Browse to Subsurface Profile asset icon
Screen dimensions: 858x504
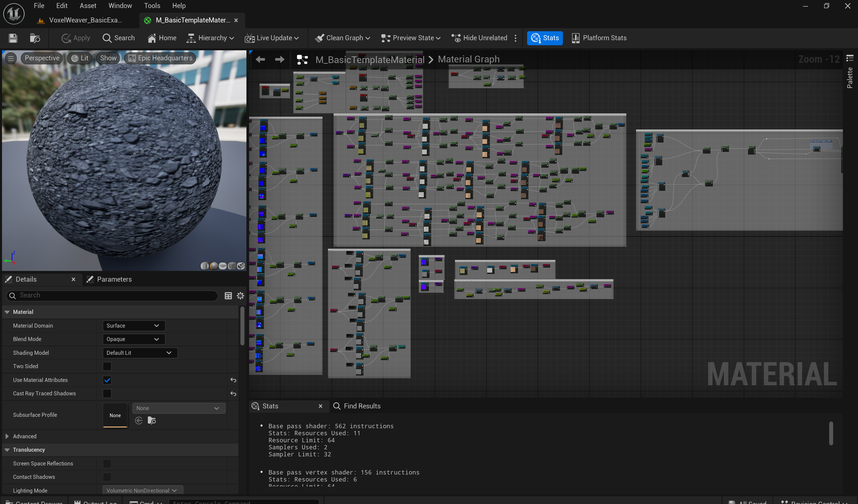(152, 421)
